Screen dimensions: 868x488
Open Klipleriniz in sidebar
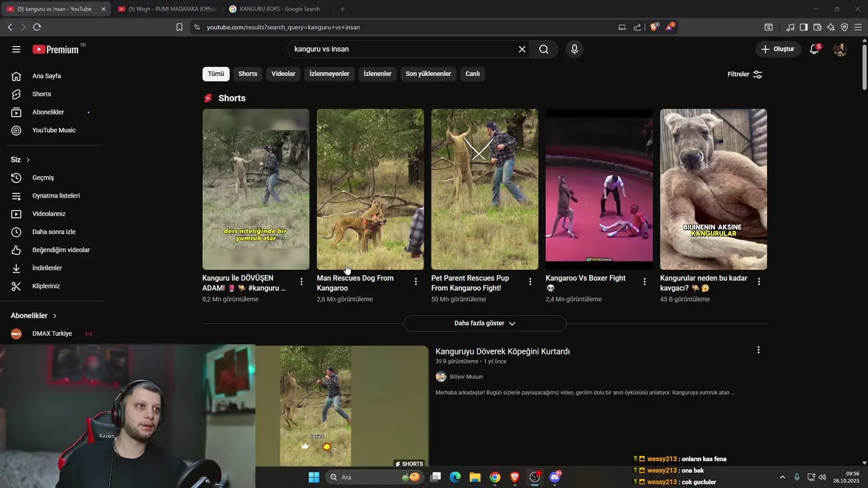[46, 286]
